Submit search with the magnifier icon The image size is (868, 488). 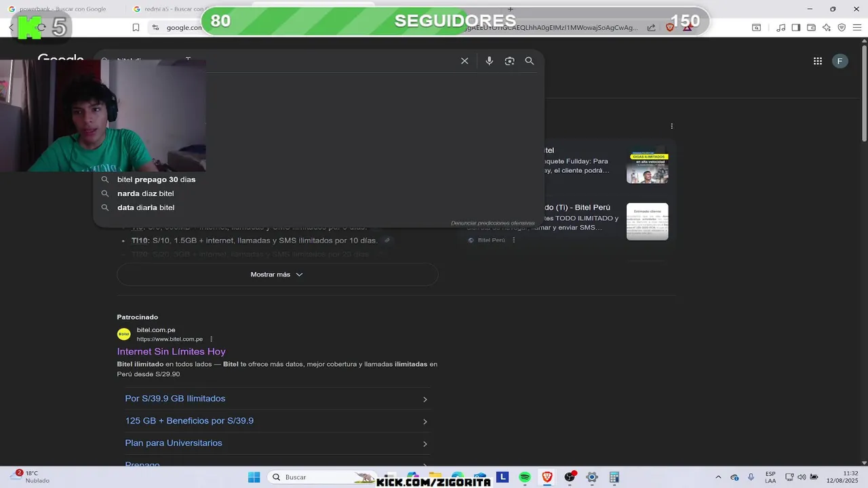pos(530,61)
